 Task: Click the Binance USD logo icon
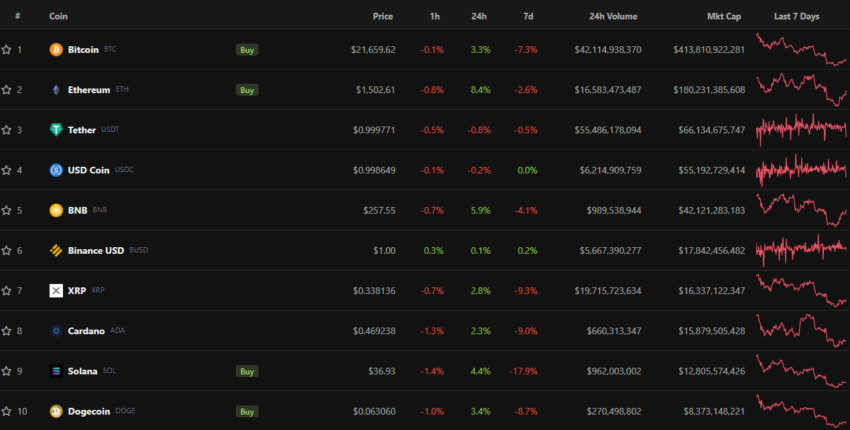56,250
